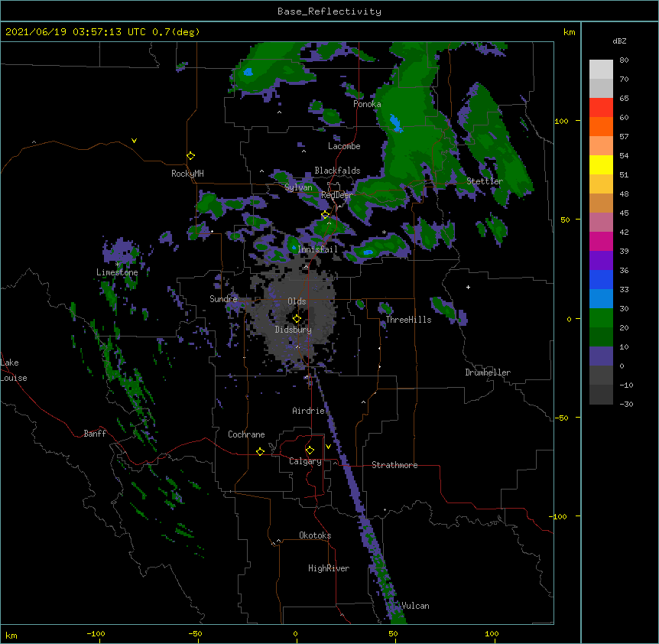659x644 pixels.
Task: Click the Drumheller city label
Action: point(488,372)
